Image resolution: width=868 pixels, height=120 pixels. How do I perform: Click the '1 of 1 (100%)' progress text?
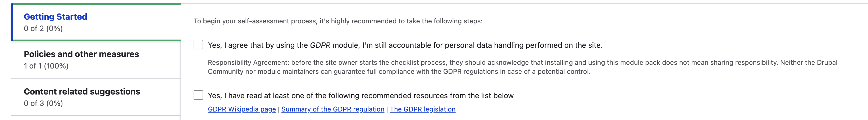46,66
